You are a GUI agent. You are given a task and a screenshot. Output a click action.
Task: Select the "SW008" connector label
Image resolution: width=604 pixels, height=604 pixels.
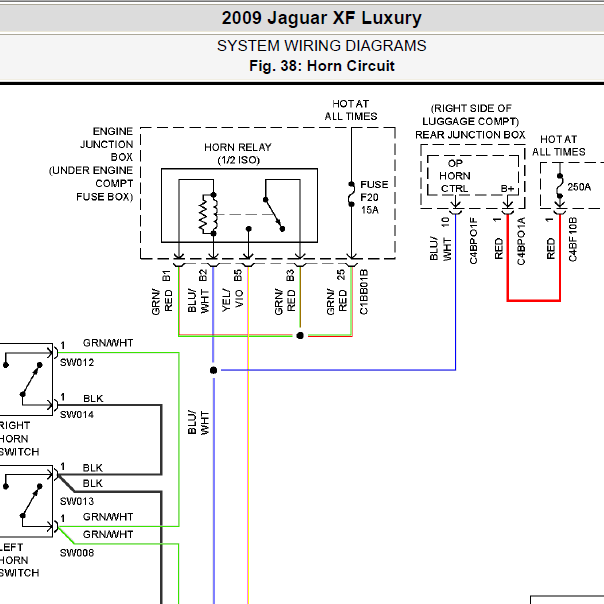point(77,553)
